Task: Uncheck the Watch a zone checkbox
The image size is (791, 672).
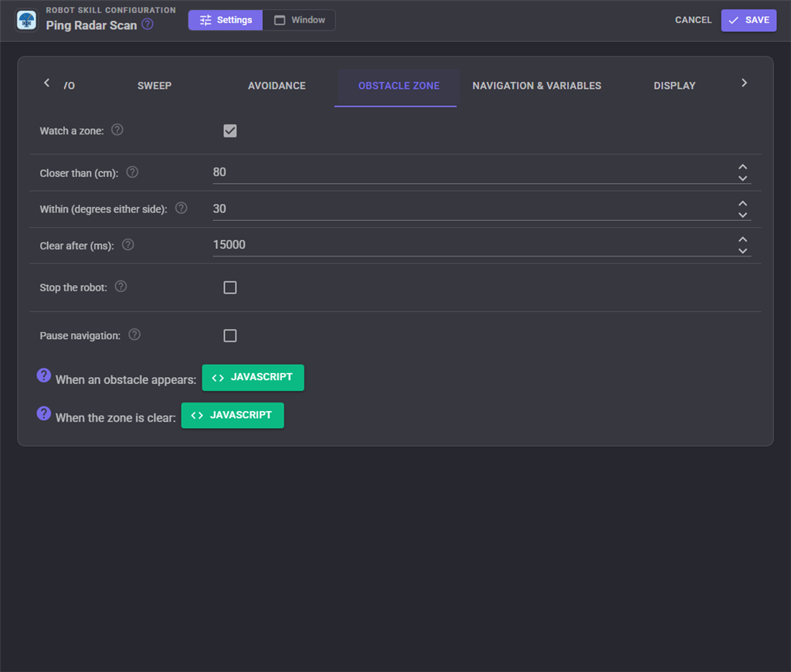Action: (x=230, y=131)
